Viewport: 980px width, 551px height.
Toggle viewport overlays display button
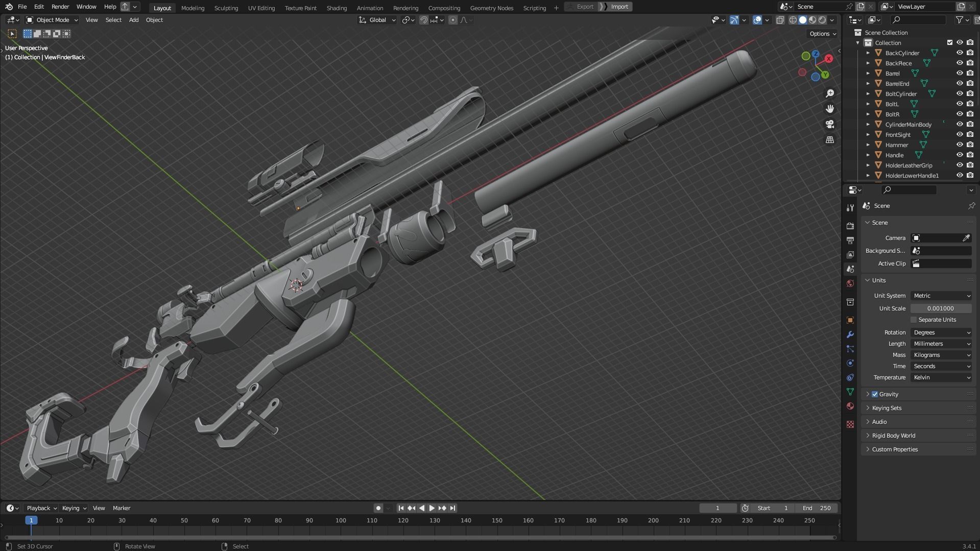[x=757, y=20]
